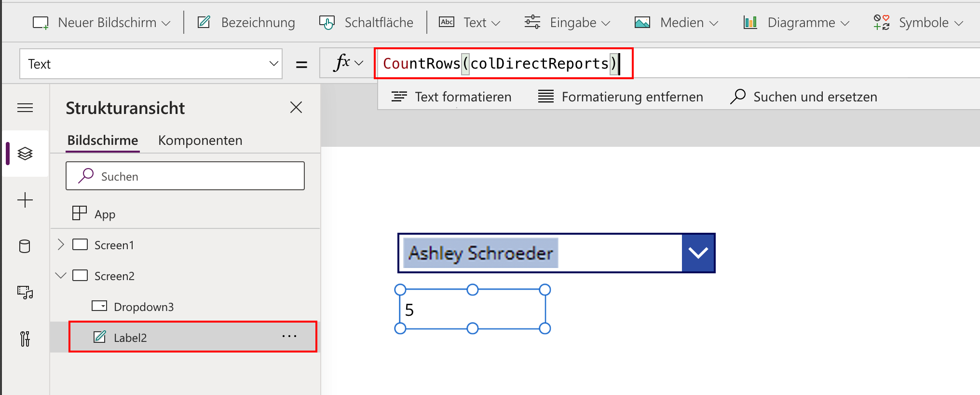Screen dimensions: 980x395
Task: Open the Ashley Schroeder dropdown arrow
Action: click(x=698, y=253)
